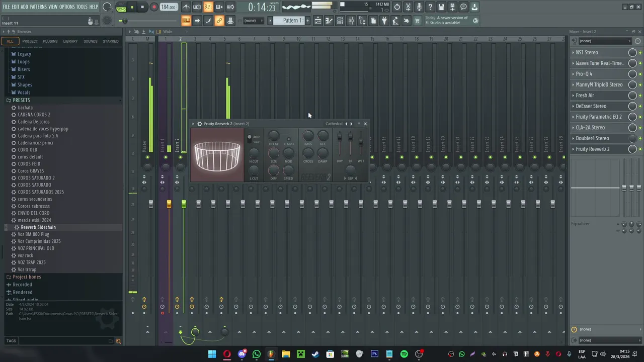Click the browser search magnifier icon
Viewport: 644px width, 362px height.
(x=118, y=341)
